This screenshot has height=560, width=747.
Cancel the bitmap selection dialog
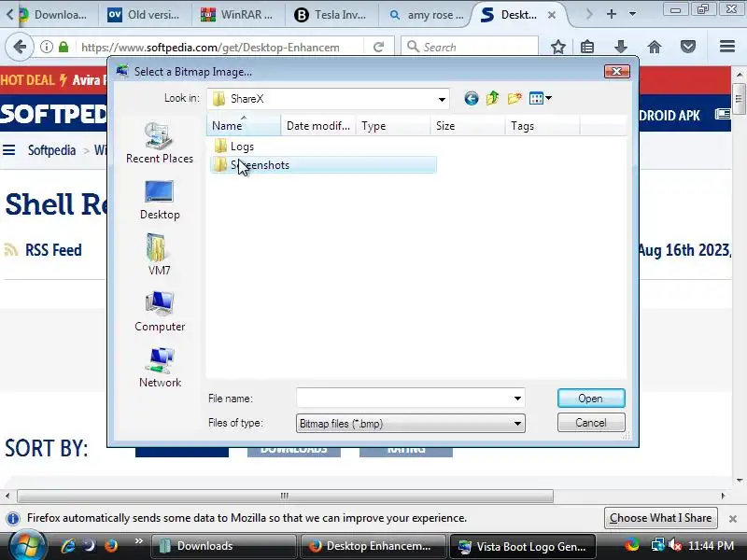(x=591, y=423)
